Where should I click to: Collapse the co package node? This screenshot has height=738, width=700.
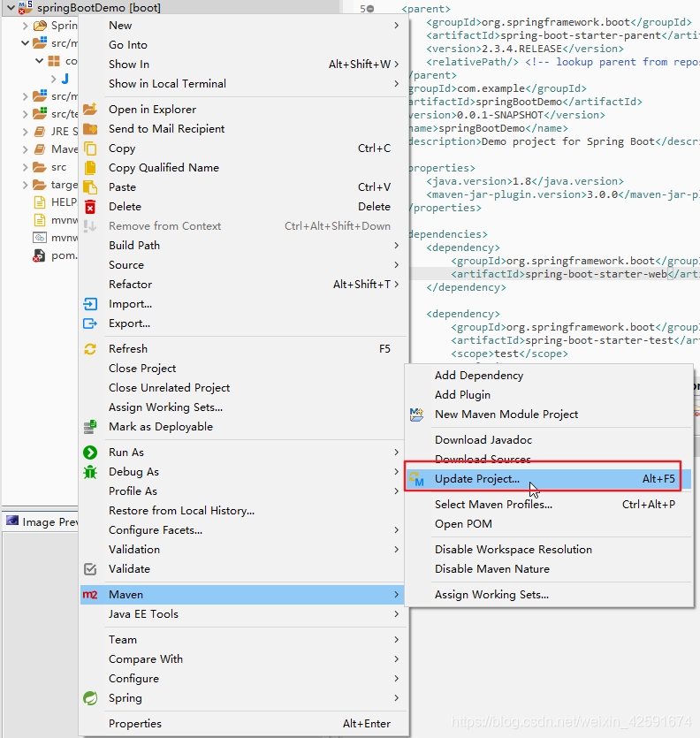40,61
